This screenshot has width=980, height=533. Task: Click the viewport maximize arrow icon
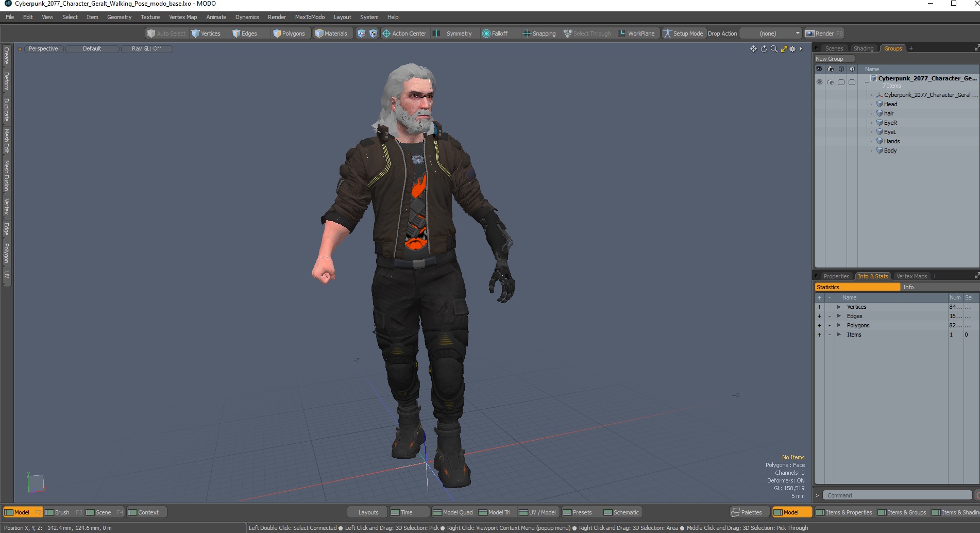(x=784, y=49)
